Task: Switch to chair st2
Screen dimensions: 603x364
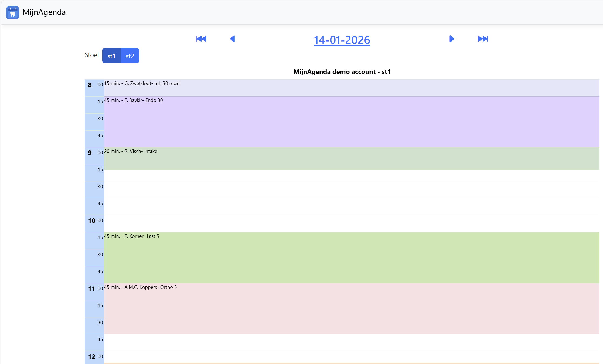Action: pos(130,56)
